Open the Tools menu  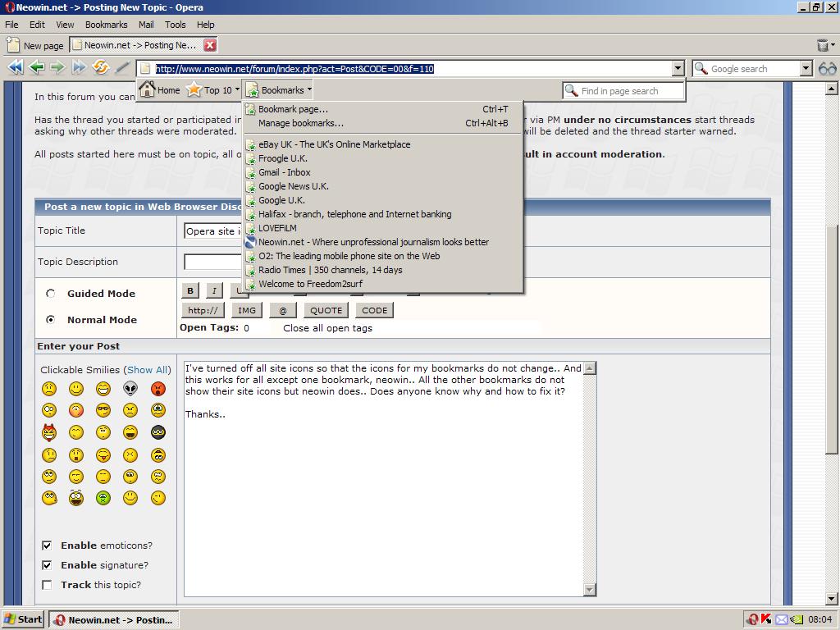pyautogui.click(x=176, y=25)
